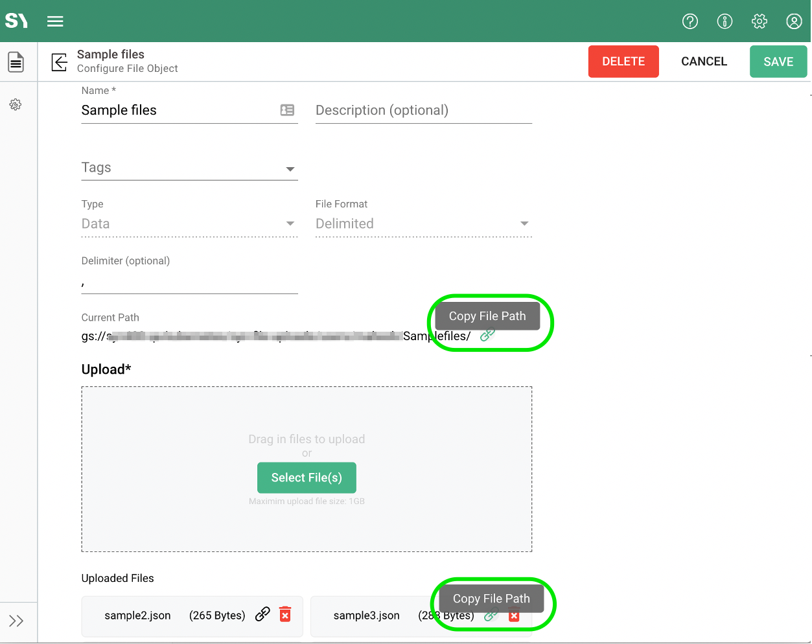This screenshot has height=644, width=812.
Task: Open the File Format Delimited dropdown
Action: 423,224
